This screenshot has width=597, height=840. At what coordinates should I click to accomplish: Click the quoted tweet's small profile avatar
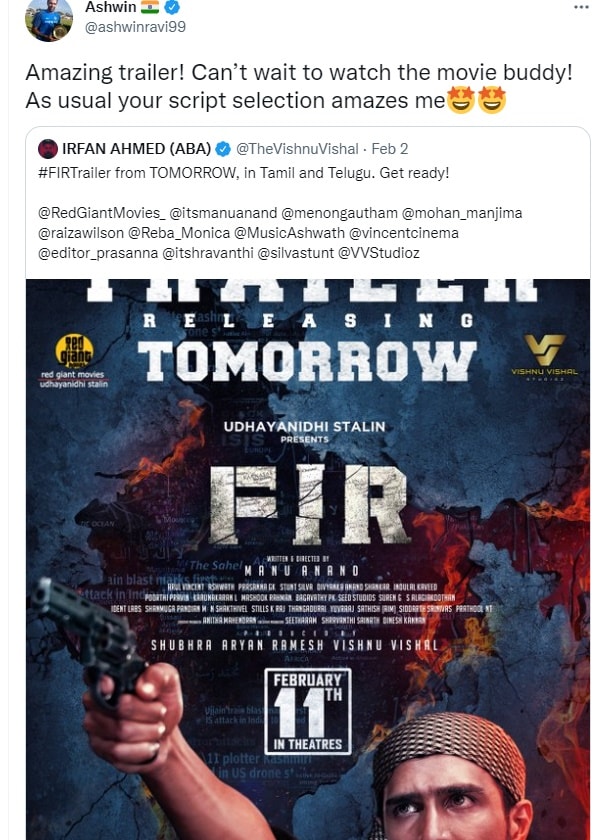click(48, 149)
